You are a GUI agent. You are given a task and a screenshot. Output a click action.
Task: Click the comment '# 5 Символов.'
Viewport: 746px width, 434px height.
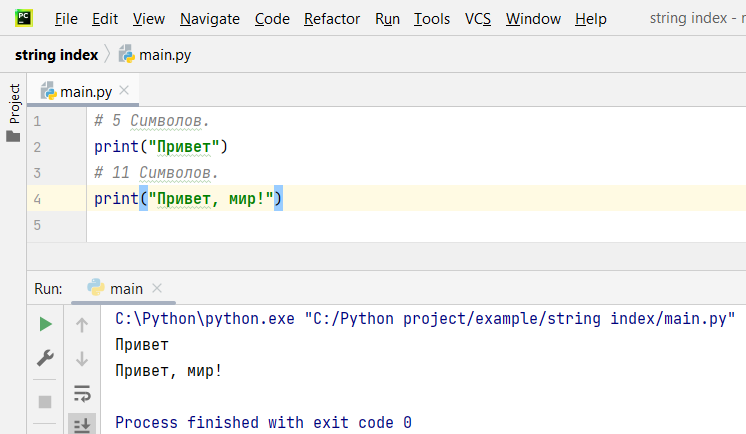click(x=151, y=121)
